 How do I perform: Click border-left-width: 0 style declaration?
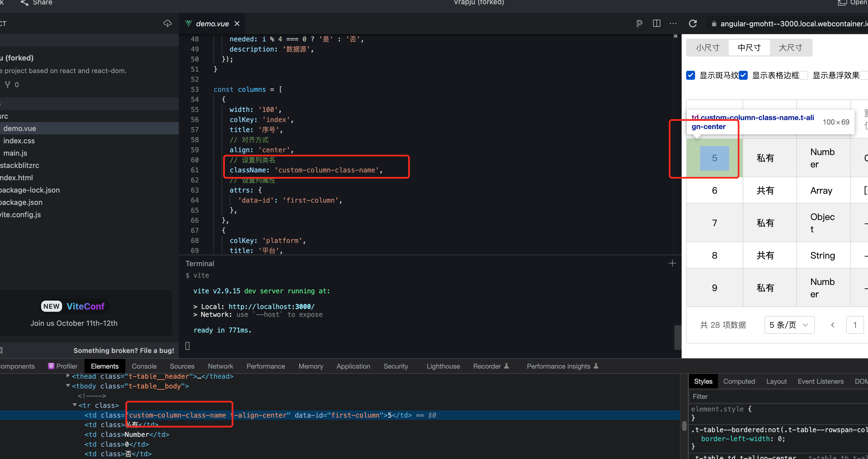743,439
